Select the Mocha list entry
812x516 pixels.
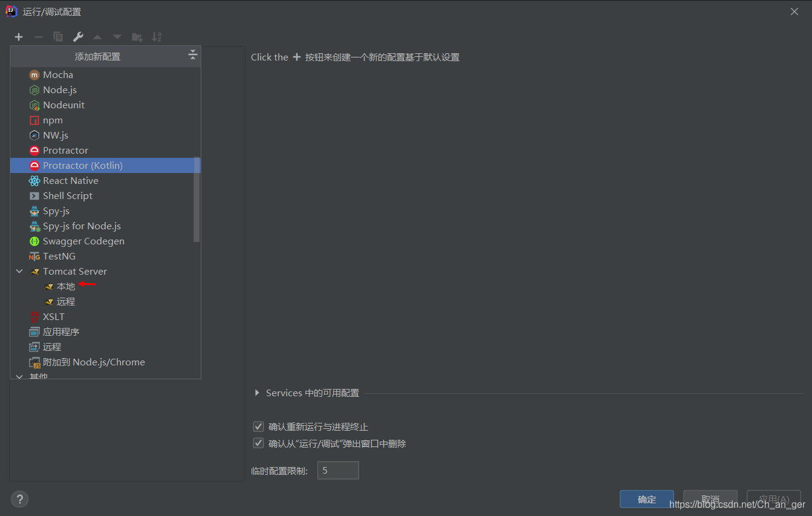click(x=105, y=75)
